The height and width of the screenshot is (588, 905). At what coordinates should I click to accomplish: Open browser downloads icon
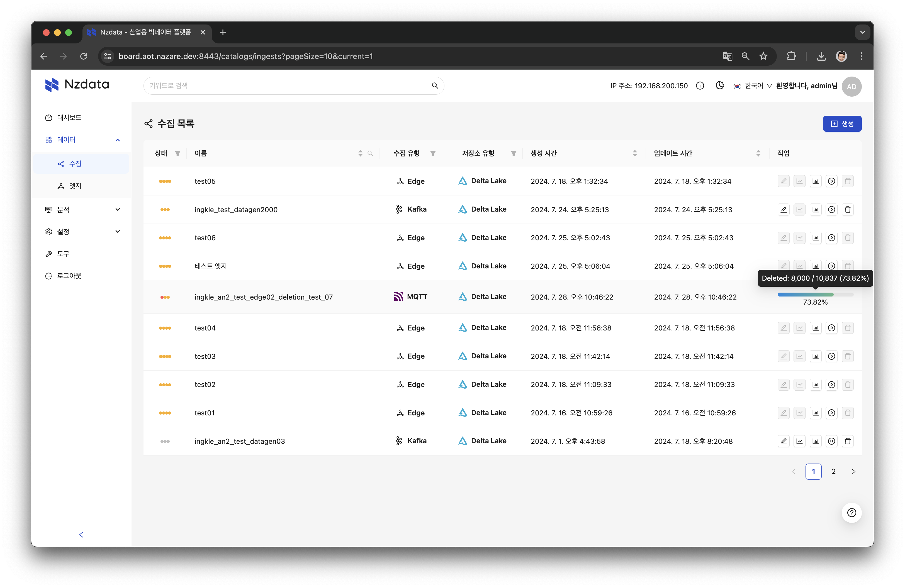821,56
